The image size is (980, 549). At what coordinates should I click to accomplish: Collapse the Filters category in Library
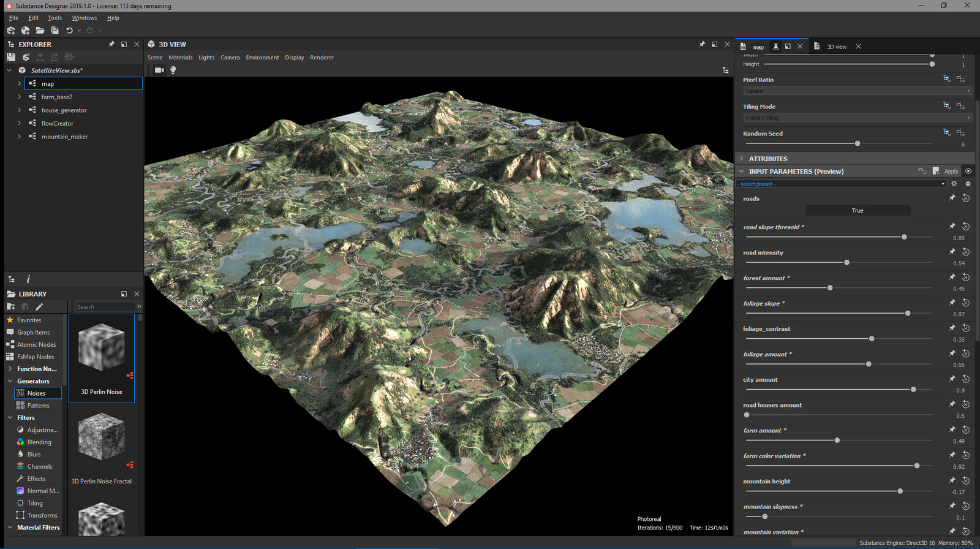pos(10,418)
